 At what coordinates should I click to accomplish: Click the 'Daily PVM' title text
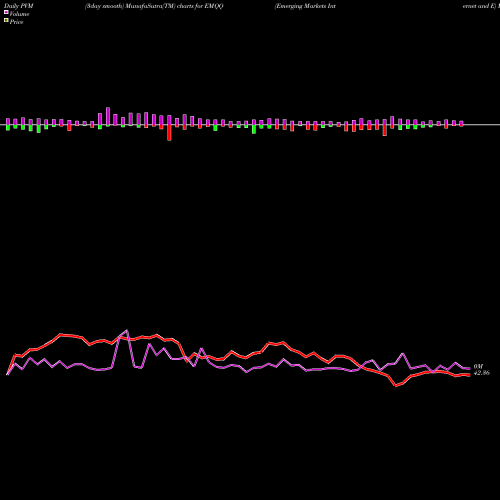[x=19, y=6]
